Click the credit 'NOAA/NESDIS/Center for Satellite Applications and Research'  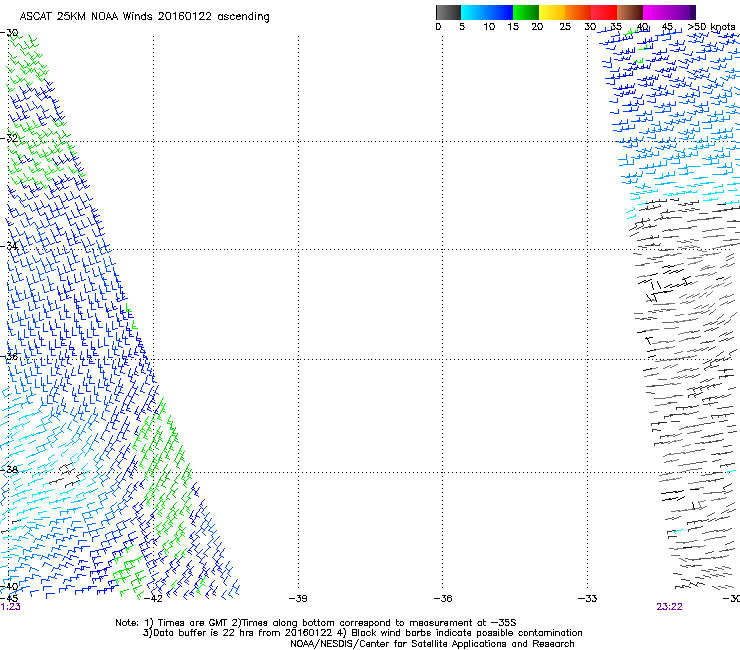click(x=432, y=644)
